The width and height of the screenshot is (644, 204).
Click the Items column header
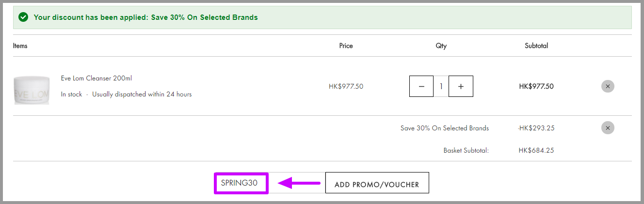(20, 46)
